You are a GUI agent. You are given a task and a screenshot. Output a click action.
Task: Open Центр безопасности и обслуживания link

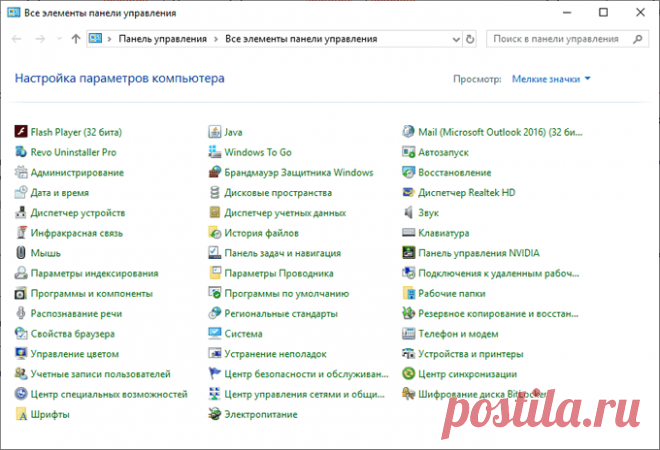click(x=306, y=374)
